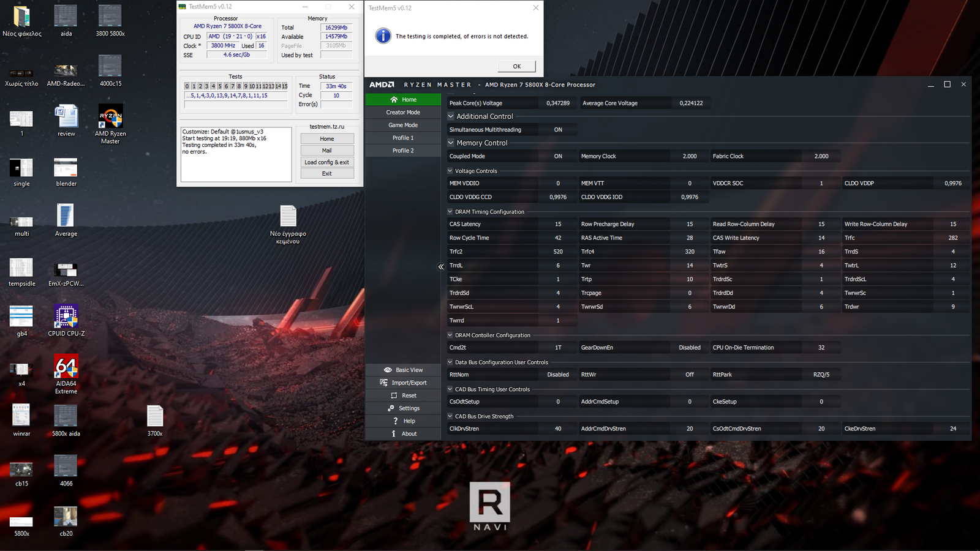The width and height of the screenshot is (980, 551).
Task: Open the 3800 5800x desktop file
Action: 110,21
